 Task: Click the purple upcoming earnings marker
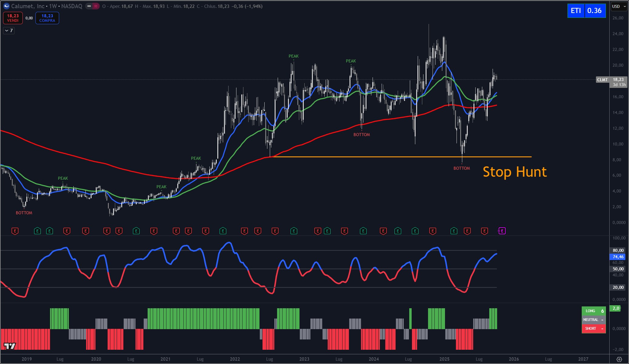[x=502, y=231]
